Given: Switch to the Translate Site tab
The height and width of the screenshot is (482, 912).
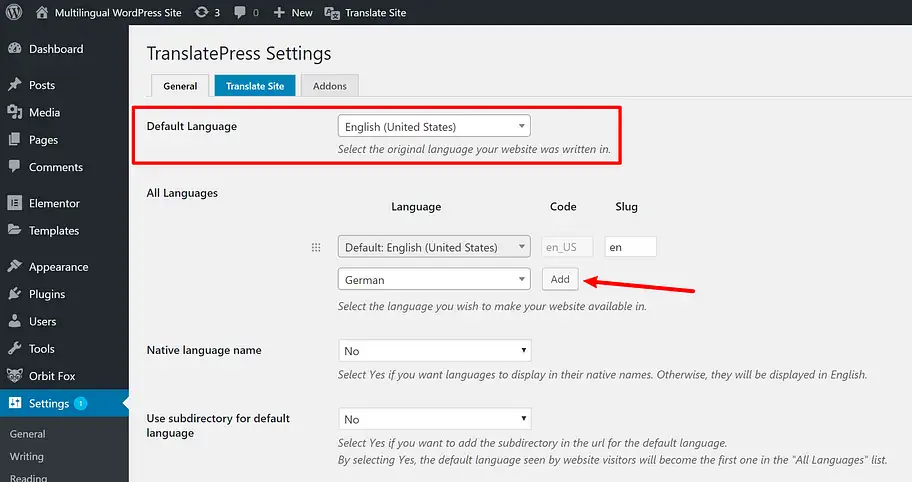Looking at the screenshot, I should click(255, 85).
